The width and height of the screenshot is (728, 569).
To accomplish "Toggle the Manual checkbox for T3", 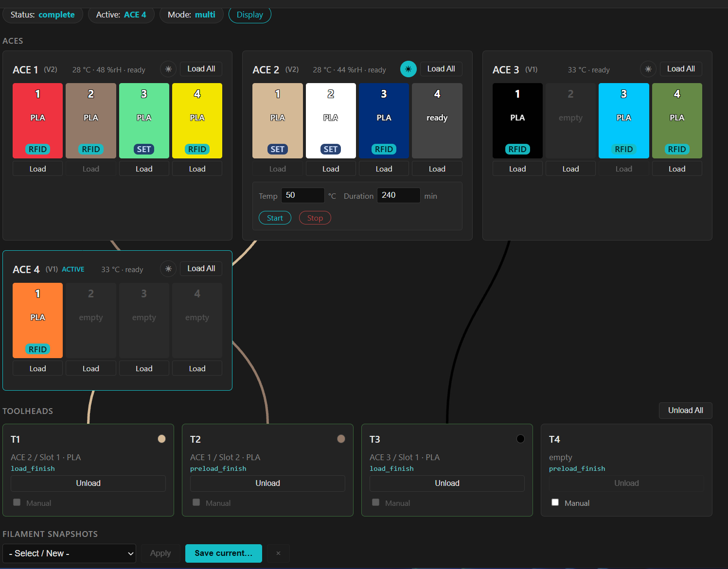I will [376, 502].
